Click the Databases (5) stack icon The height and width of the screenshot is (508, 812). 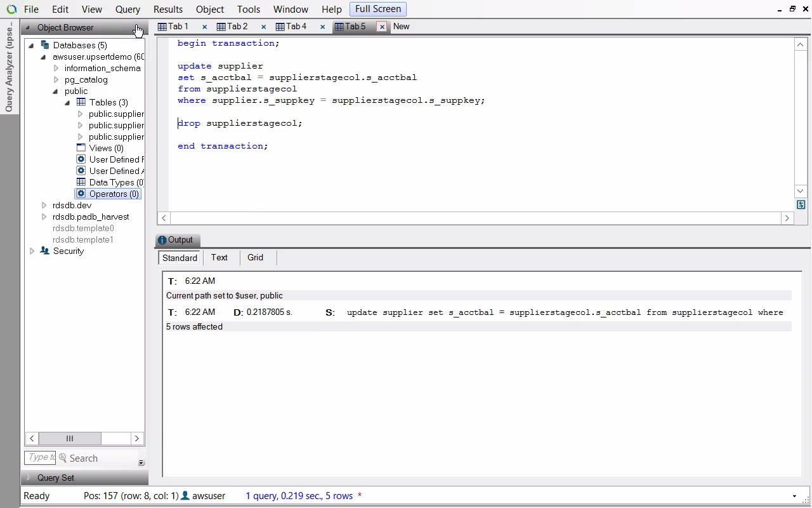45,45
